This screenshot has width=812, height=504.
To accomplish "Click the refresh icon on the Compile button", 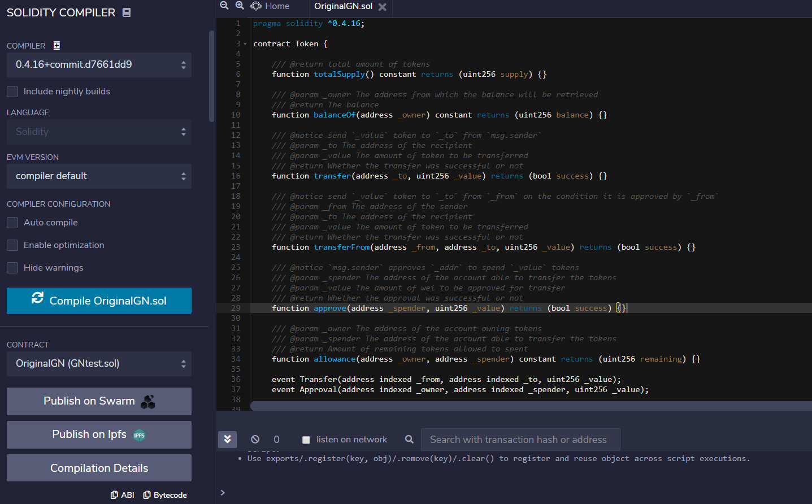I will point(37,298).
